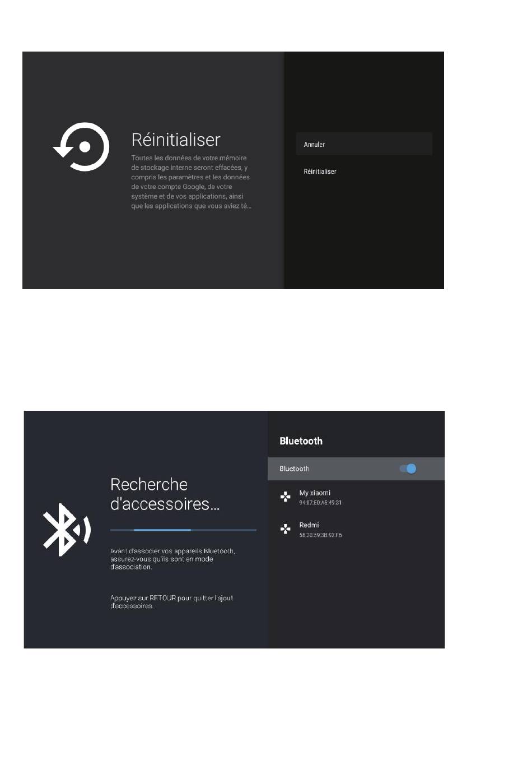
Task: Click the gamepad icon beside Redmi
Action: (x=285, y=529)
